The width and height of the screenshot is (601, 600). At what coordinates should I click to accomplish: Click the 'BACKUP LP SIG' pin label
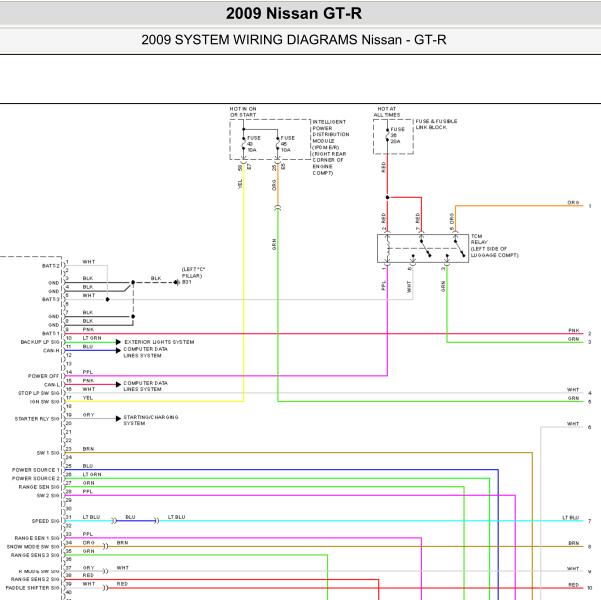(40, 342)
